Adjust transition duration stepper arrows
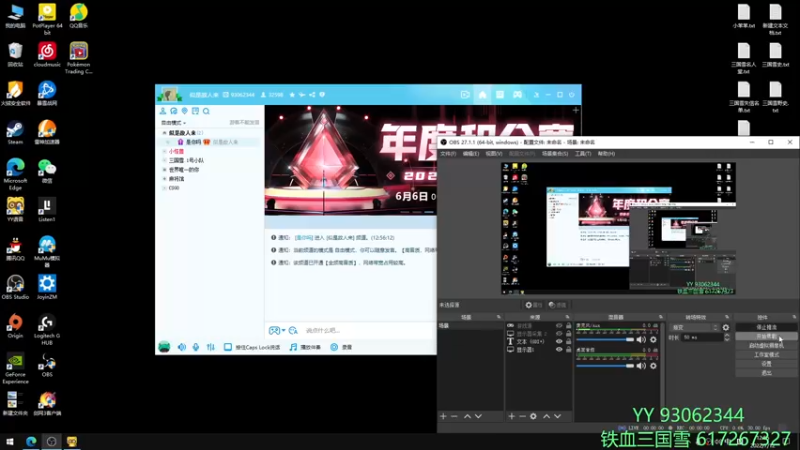Viewport: 800px width, 450px height. tap(727, 338)
